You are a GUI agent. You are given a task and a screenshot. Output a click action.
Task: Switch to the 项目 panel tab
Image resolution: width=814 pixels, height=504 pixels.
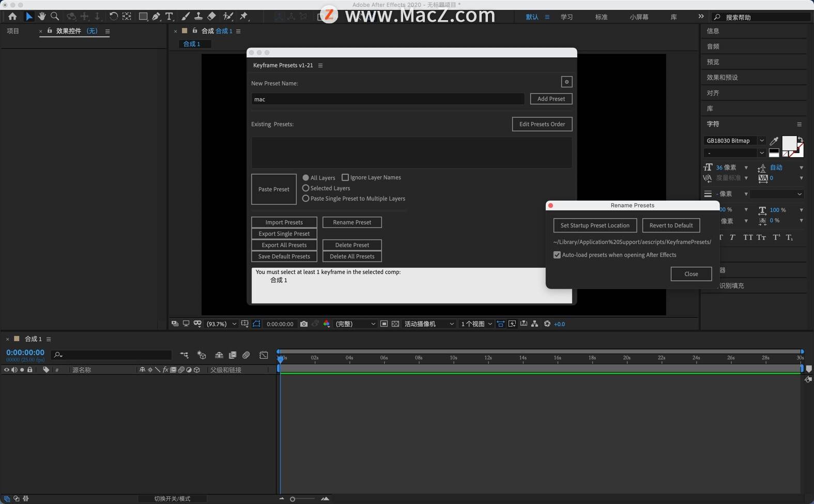tap(13, 31)
